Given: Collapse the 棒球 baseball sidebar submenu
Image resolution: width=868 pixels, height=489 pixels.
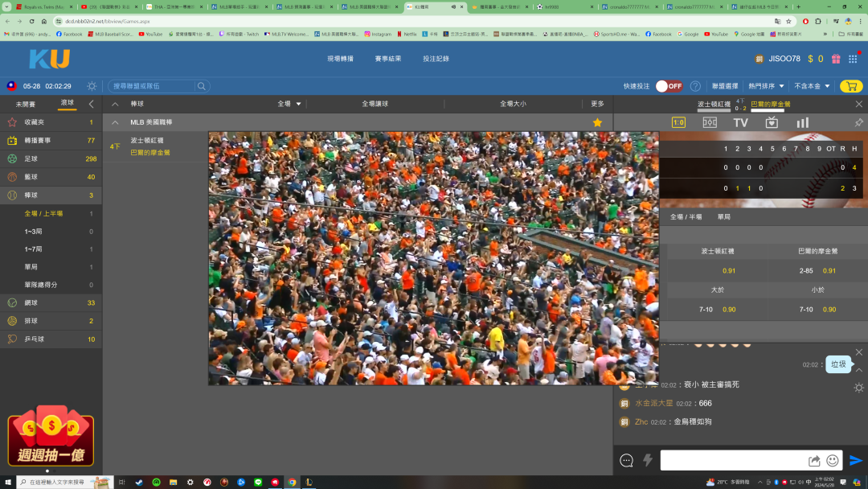Looking at the screenshot, I should [x=51, y=195].
